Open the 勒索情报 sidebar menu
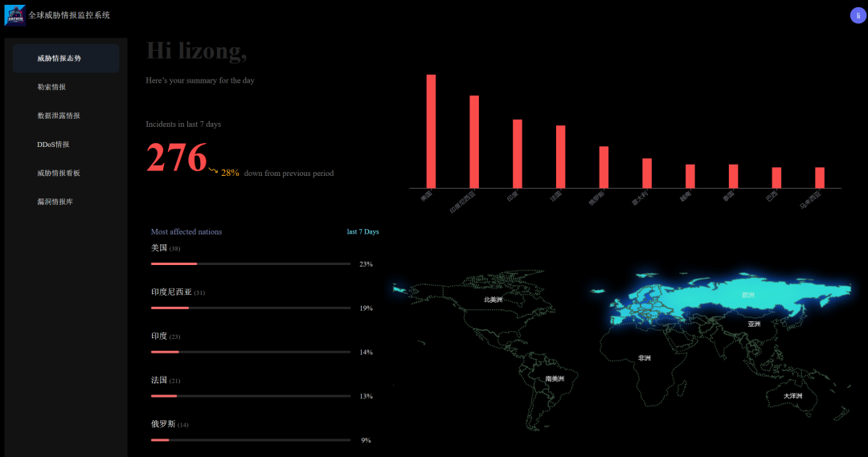This screenshot has height=457, width=868. tap(51, 87)
